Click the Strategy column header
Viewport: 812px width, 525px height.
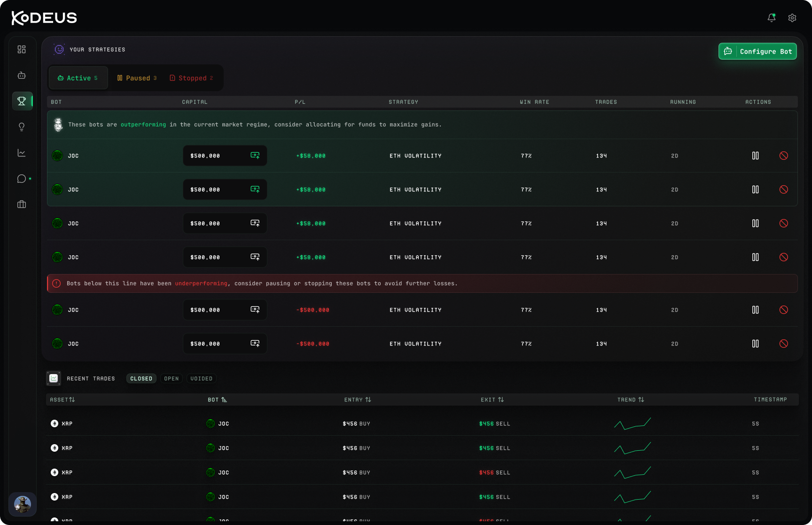pyautogui.click(x=403, y=102)
